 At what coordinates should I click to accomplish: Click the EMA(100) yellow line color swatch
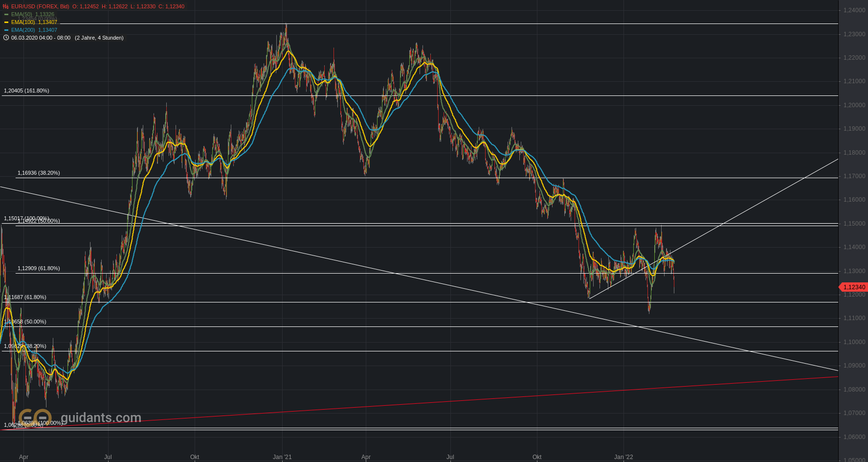(7, 22)
